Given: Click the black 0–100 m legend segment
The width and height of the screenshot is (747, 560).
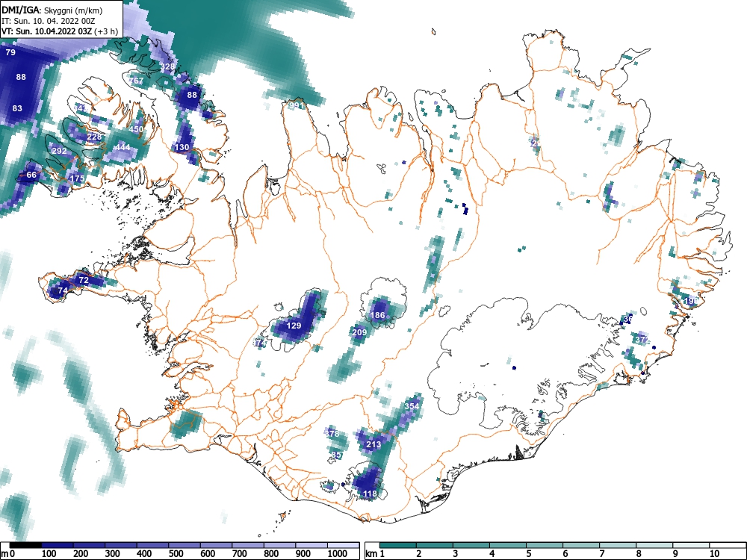Looking at the screenshot, I should pos(25,545).
